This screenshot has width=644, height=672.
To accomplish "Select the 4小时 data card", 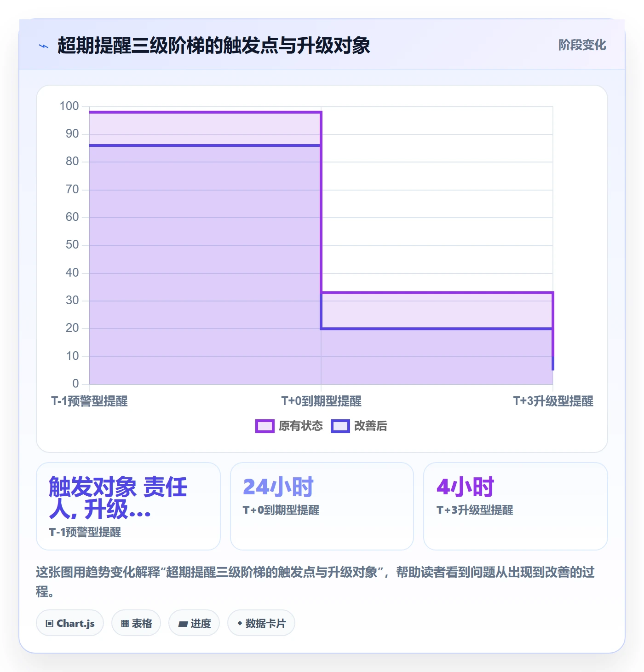I will (516, 506).
